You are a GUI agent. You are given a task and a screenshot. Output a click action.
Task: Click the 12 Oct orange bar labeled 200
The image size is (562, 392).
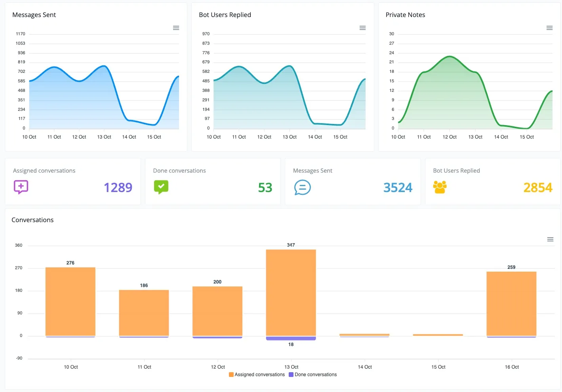[x=217, y=311]
